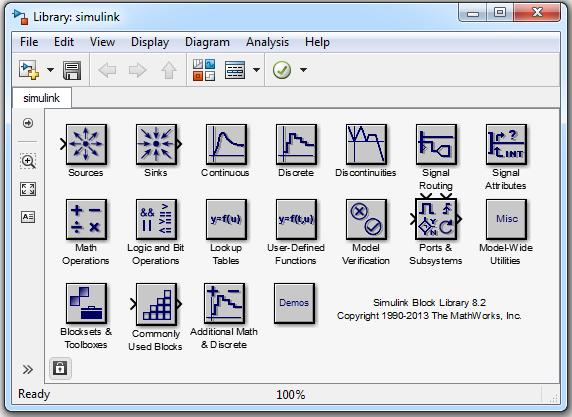The height and width of the screenshot is (417, 572).
Task: Expand the New Model dropdown arrow
Action: [x=50, y=70]
